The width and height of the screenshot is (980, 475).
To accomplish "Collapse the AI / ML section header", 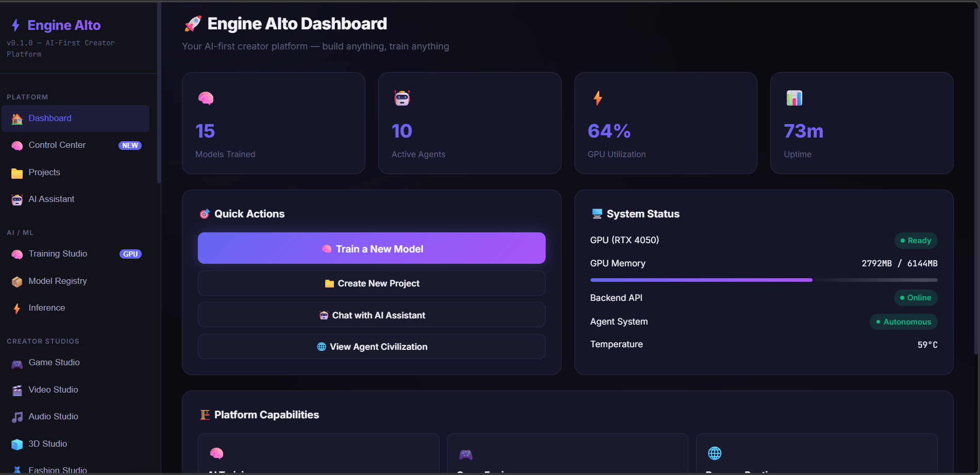I will (x=20, y=232).
